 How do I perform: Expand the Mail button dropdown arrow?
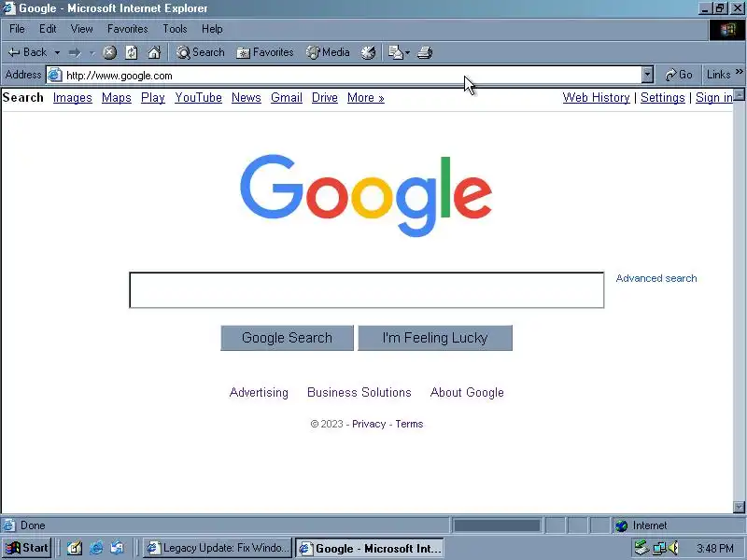point(407,53)
